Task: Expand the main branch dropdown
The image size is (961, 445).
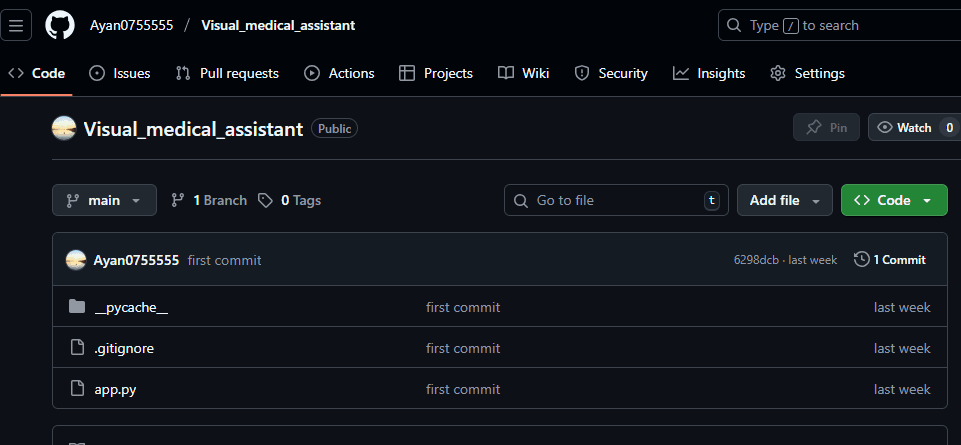Action: coord(104,200)
